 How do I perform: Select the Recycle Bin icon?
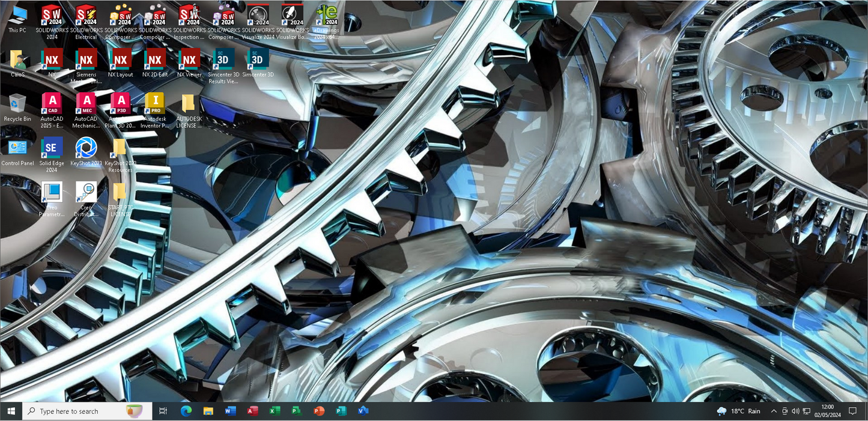(x=17, y=108)
